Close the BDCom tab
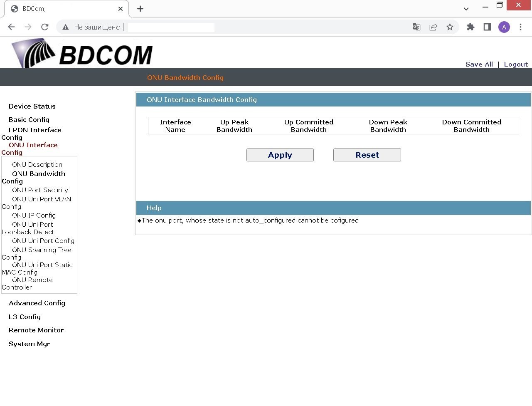The height and width of the screenshot is (406, 532). 121,9
